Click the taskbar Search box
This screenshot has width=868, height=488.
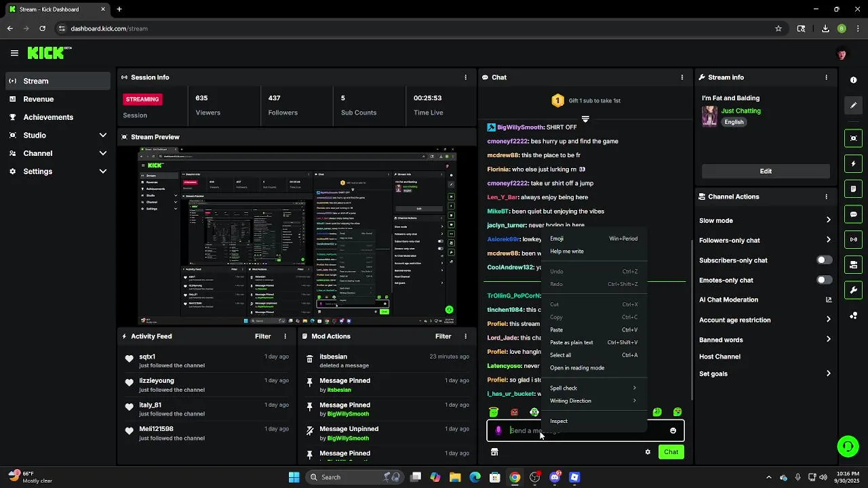[x=353, y=477]
